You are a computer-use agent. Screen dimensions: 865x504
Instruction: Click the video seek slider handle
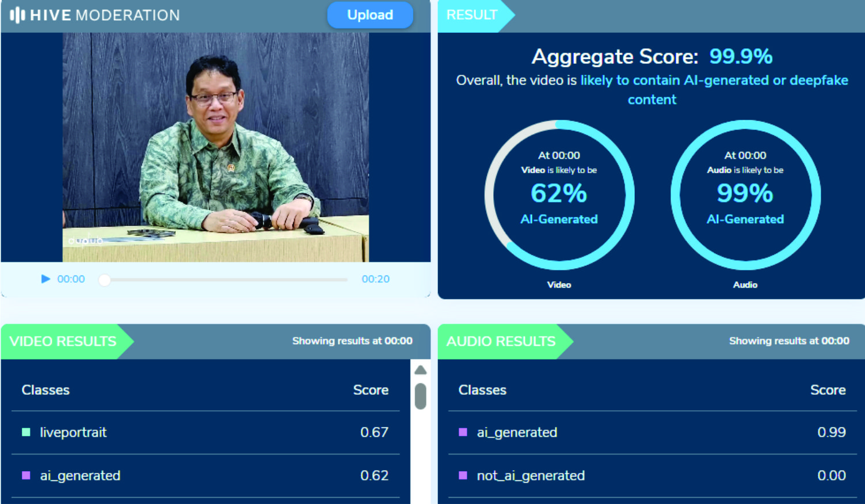[x=104, y=280]
